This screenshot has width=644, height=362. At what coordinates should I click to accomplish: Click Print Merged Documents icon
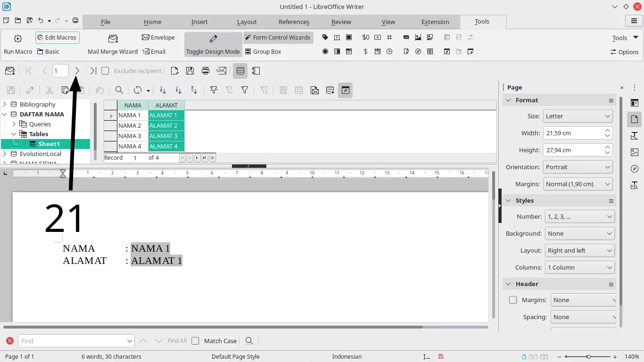coord(206,71)
